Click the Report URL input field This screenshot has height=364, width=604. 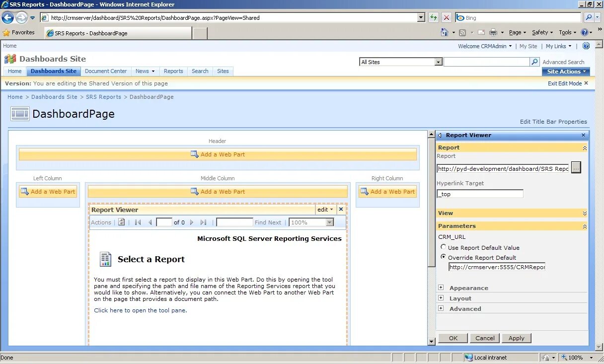click(x=503, y=168)
